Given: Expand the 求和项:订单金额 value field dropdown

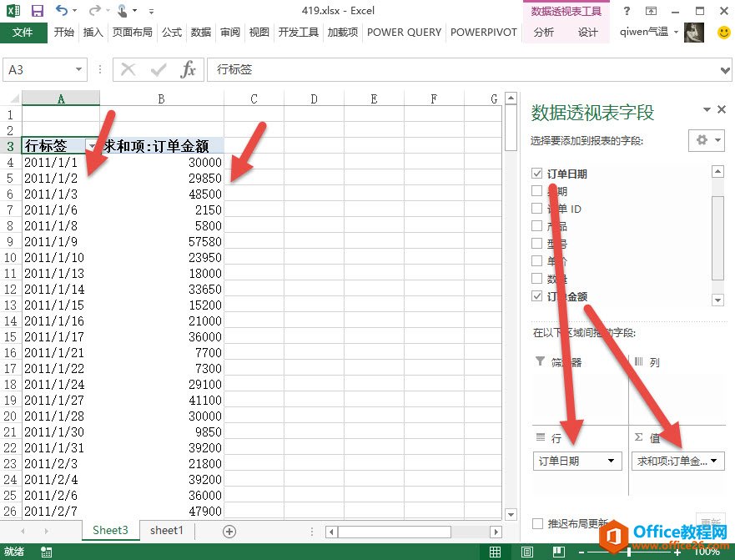Looking at the screenshot, I should tap(714, 461).
